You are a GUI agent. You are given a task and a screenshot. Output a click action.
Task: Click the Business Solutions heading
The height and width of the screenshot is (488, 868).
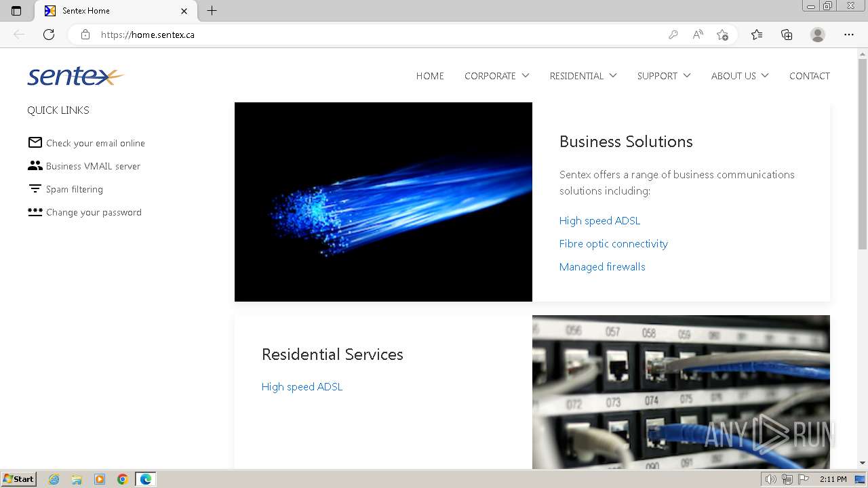626,142
